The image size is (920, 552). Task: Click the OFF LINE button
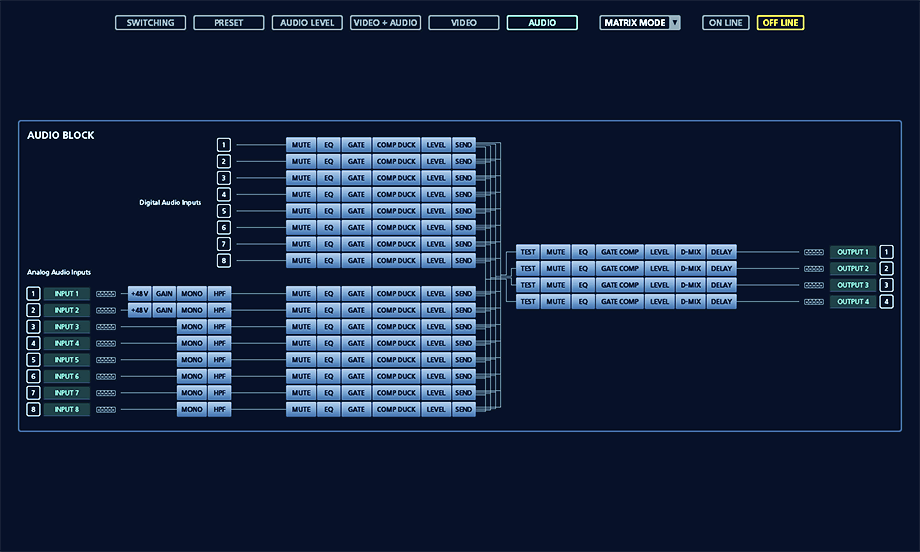(x=780, y=23)
